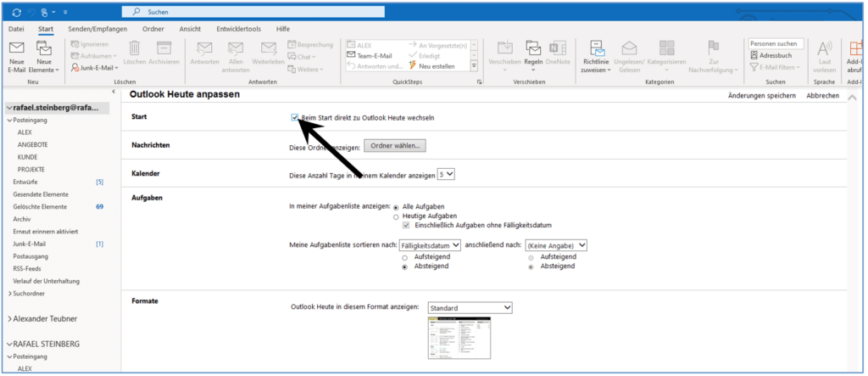Switch to the Ansicht tab
This screenshot has height=376, width=868.
190,29
